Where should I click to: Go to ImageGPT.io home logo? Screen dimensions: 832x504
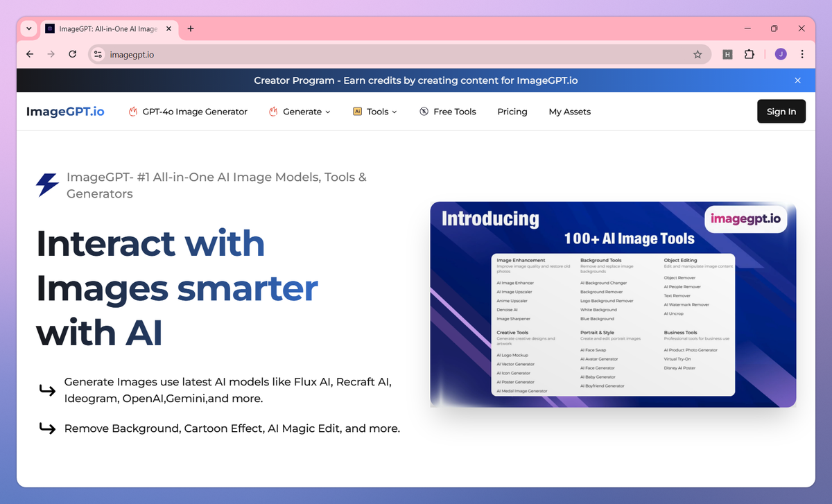65,112
